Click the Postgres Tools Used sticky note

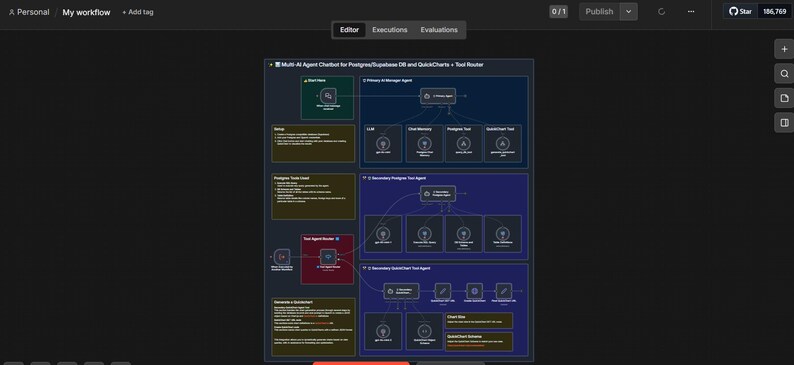pyautogui.click(x=313, y=197)
